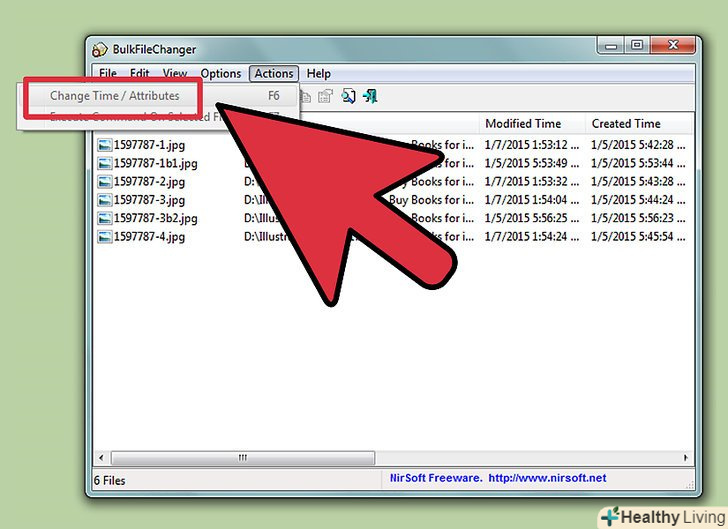Click the F6 shortcut label in Actions menu
The height and width of the screenshot is (529, 728).
(x=274, y=96)
